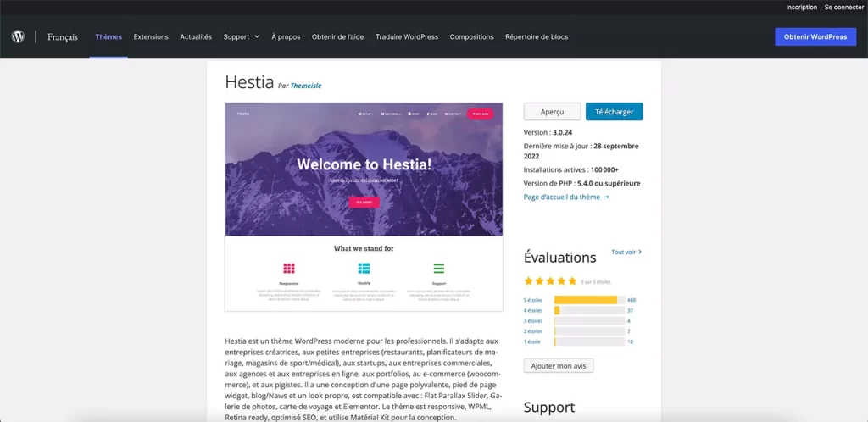Click the 460 reviews count
Viewport: 868px width, 422px height.
click(632, 300)
